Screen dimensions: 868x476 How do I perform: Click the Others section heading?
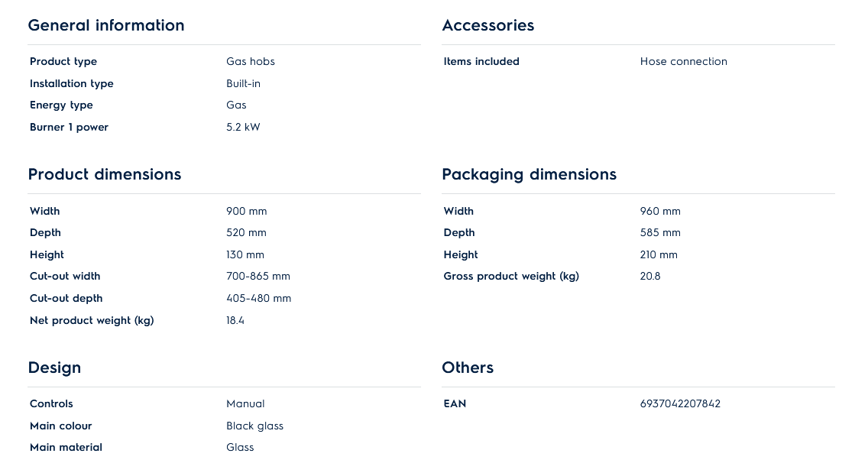[468, 368]
